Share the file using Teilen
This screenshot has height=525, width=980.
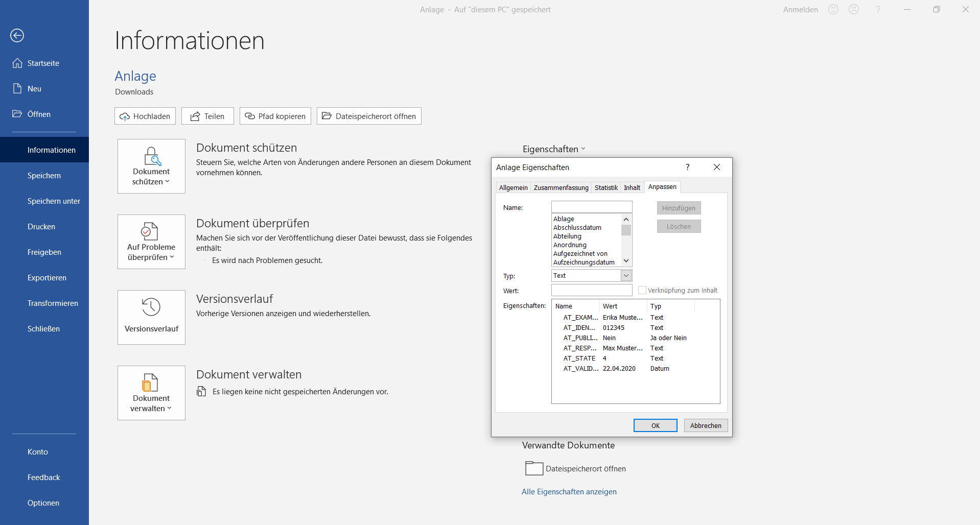point(207,116)
